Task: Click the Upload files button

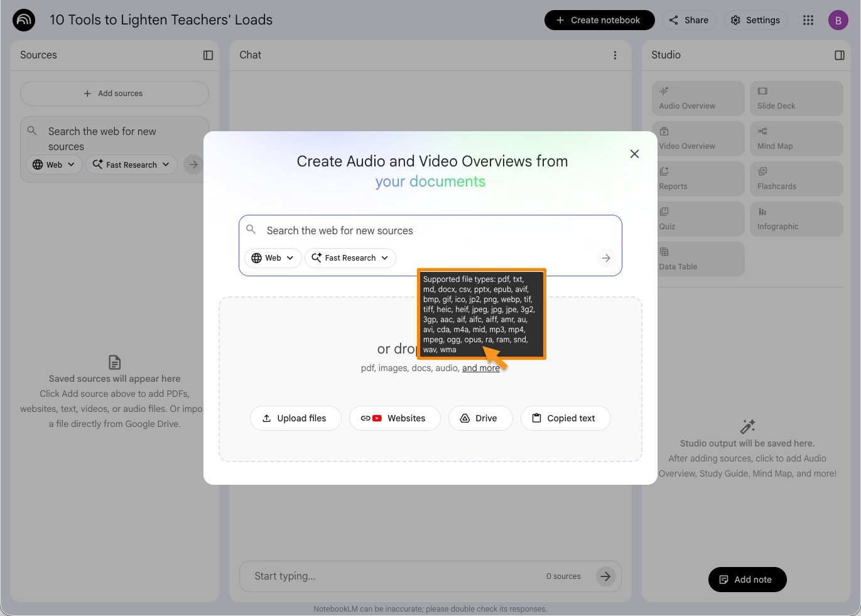Action: (295, 418)
